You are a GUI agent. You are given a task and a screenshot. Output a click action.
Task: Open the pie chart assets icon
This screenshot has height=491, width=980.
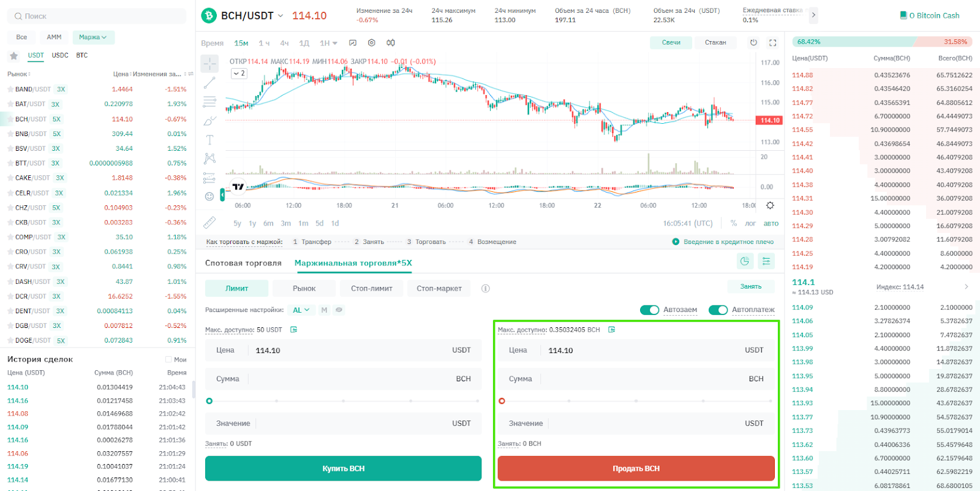[x=744, y=261]
